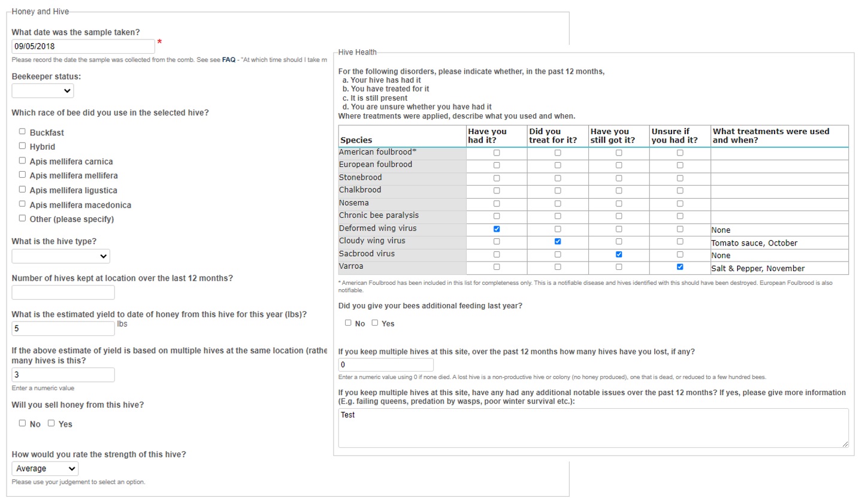Check Stonebrood 'still got it' box

(x=619, y=178)
